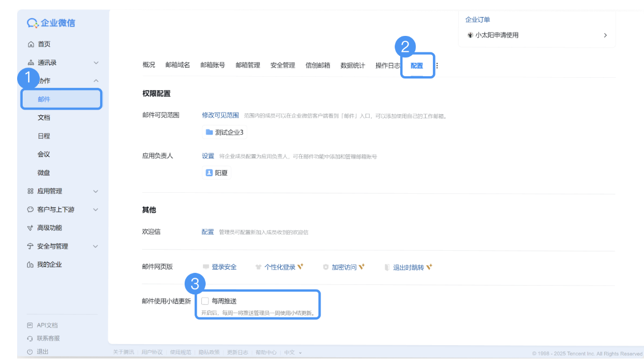Select 会议 in the sidebar
Screen dimensions: 644x359
coord(44,154)
